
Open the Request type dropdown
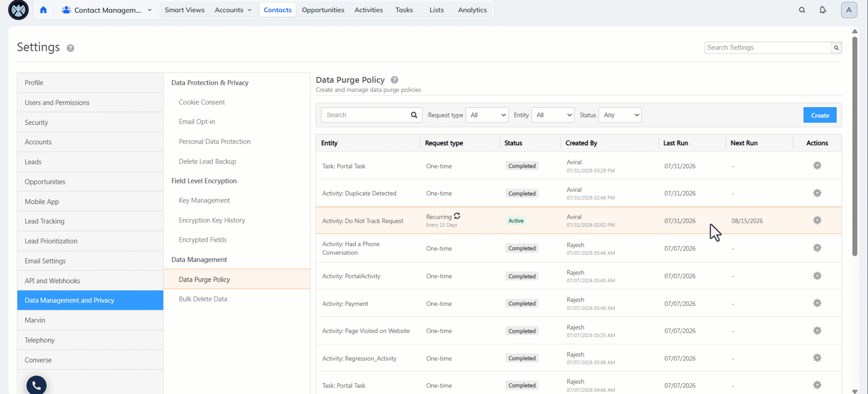487,115
